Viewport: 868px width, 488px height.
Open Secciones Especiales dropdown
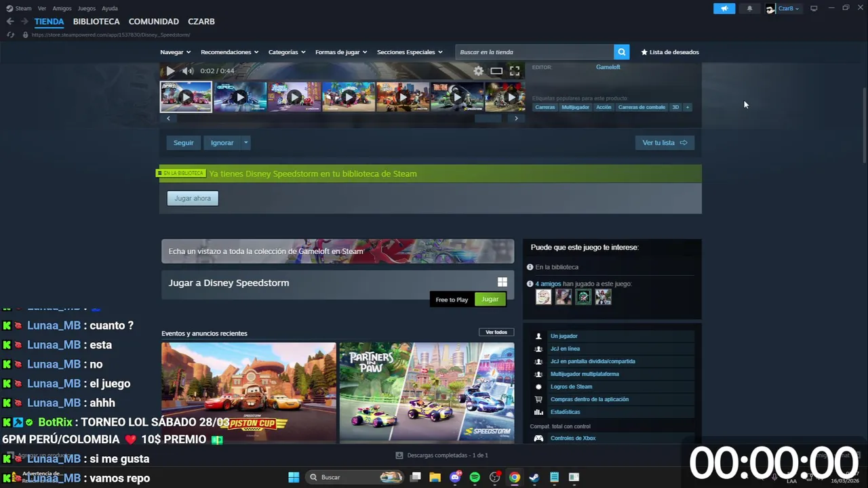click(410, 52)
